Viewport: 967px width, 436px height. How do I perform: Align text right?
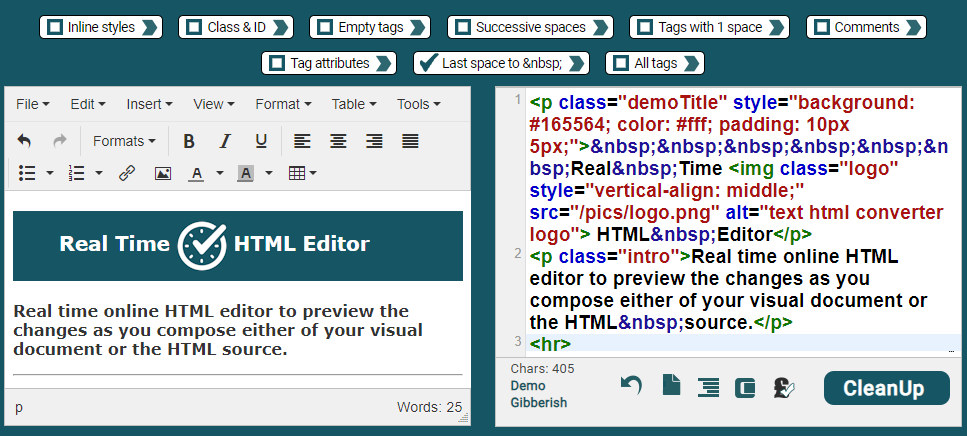coord(374,141)
